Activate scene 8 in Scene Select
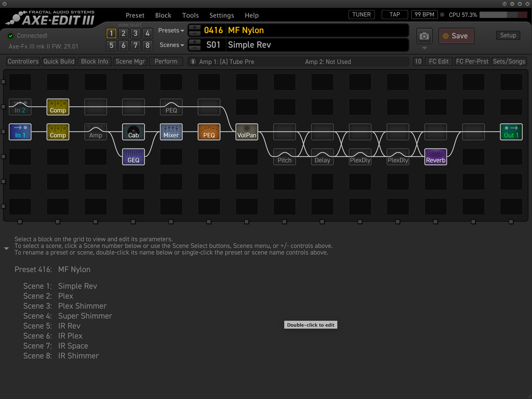532x399 pixels. point(148,45)
